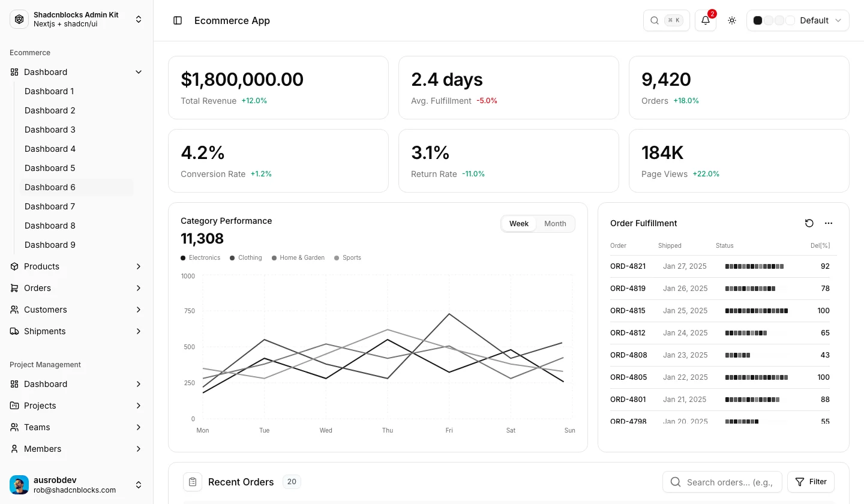Toggle light/dark theme sun icon
This screenshot has height=504, width=864.
732,20
